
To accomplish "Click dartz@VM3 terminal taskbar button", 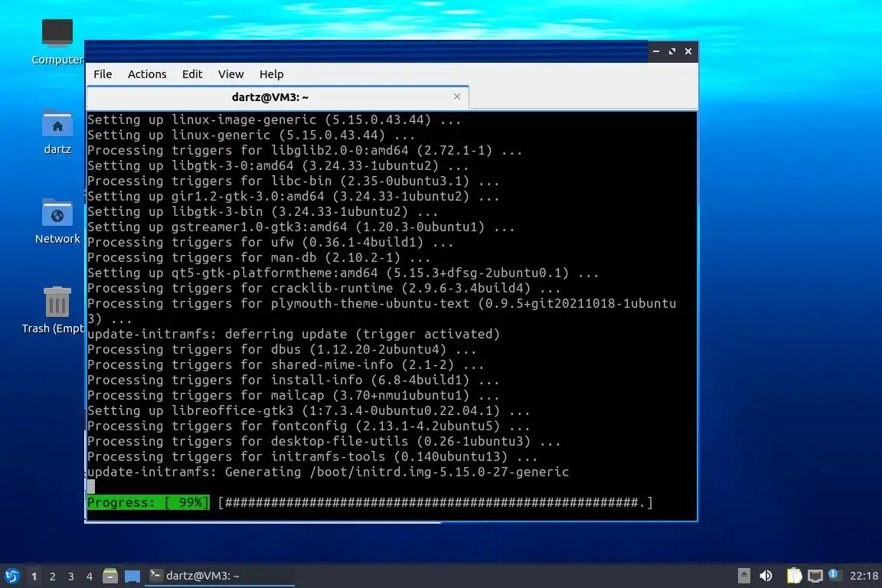I will [220, 576].
